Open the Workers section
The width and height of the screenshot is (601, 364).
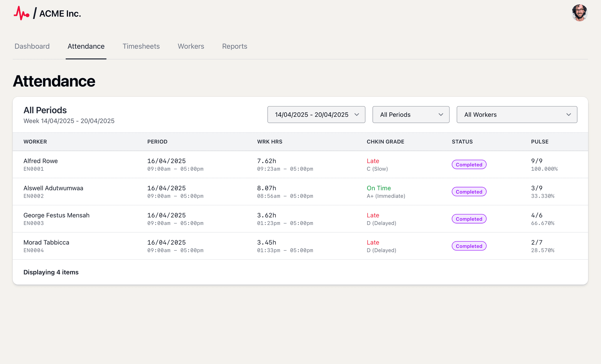(x=191, y=46)
